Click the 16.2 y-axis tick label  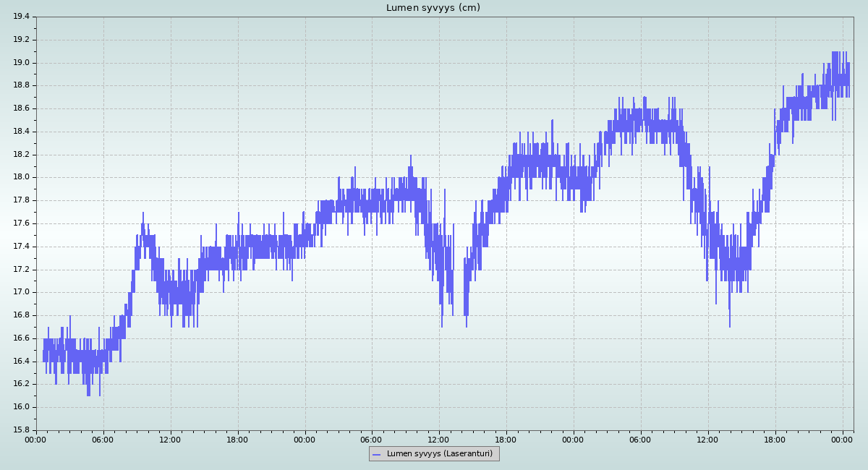(x=21, y=384)
